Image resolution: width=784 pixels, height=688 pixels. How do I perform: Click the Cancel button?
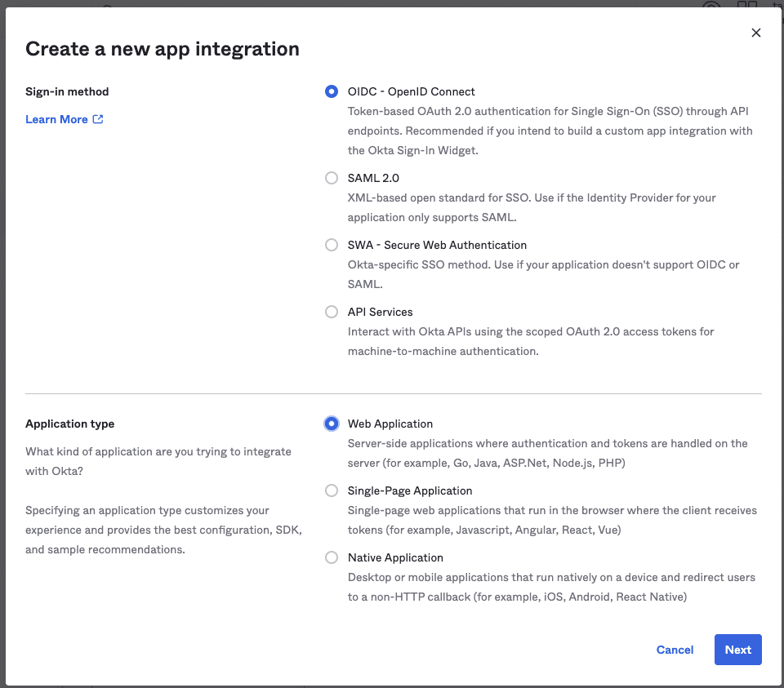(x=675, y=650)
